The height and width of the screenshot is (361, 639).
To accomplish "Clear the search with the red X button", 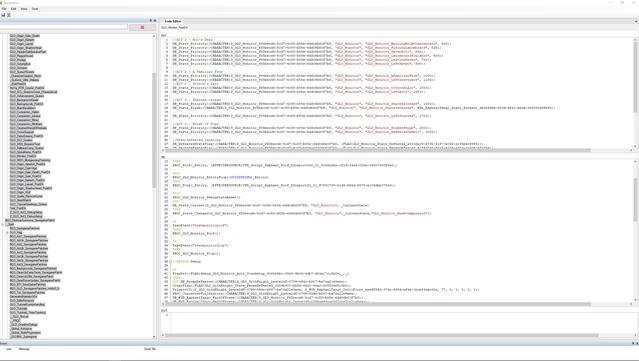I will 142,27.
